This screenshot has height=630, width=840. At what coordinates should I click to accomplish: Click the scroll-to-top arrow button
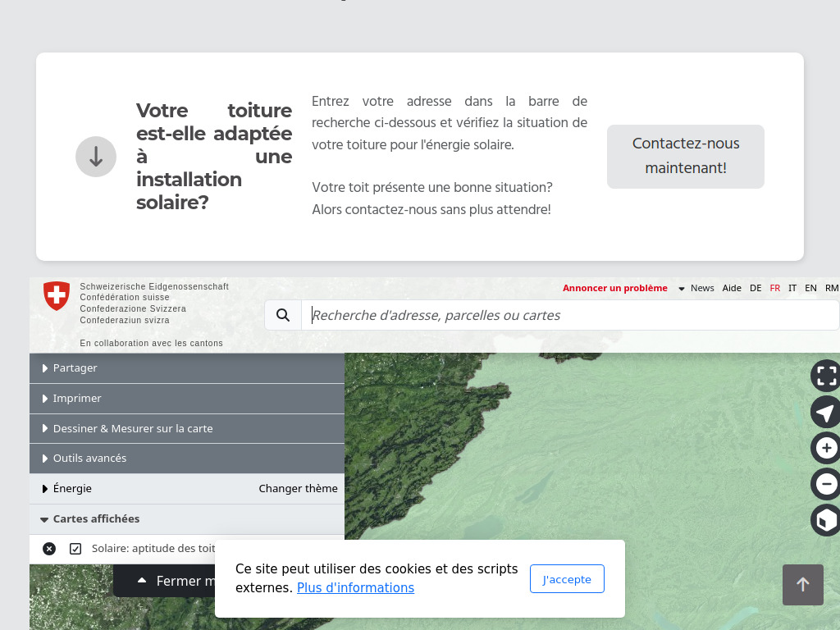803,585
